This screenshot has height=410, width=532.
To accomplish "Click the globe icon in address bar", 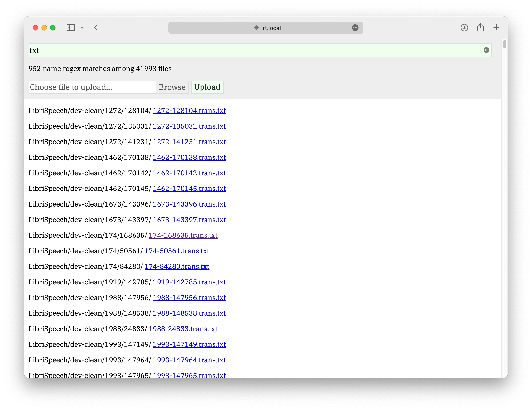I will click(x=256, y=28).
